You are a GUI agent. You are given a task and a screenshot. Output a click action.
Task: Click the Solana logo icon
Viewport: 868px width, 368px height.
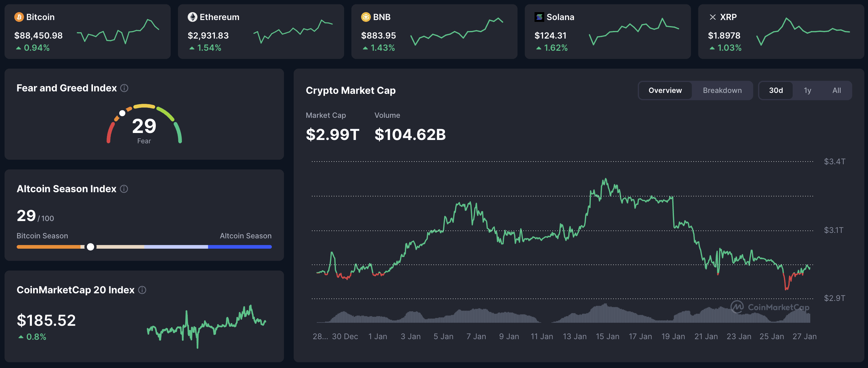[539, 17]
